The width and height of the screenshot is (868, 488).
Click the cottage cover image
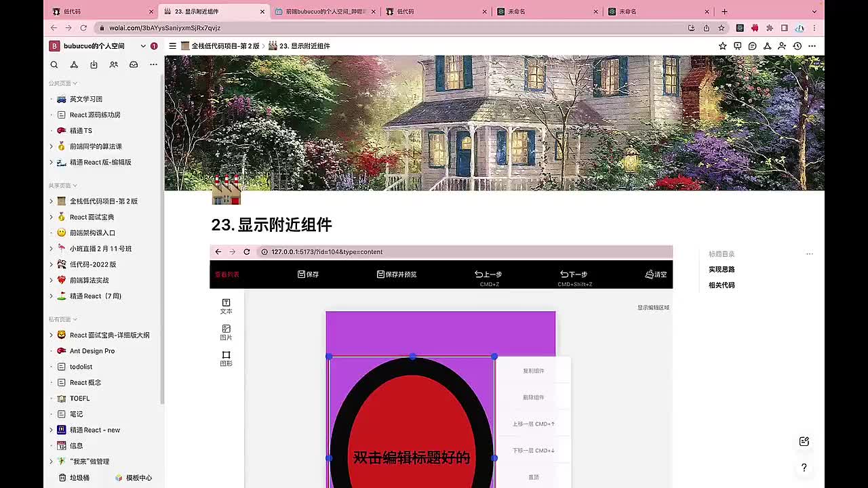[494, 123]
